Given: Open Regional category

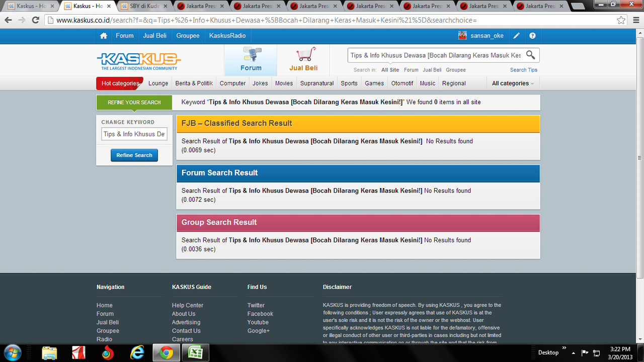Looking at the screenshot, I should (x=454, y=83).
